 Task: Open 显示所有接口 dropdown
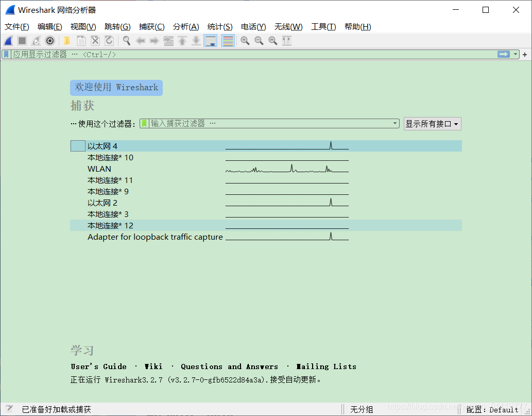pos(432,124)
